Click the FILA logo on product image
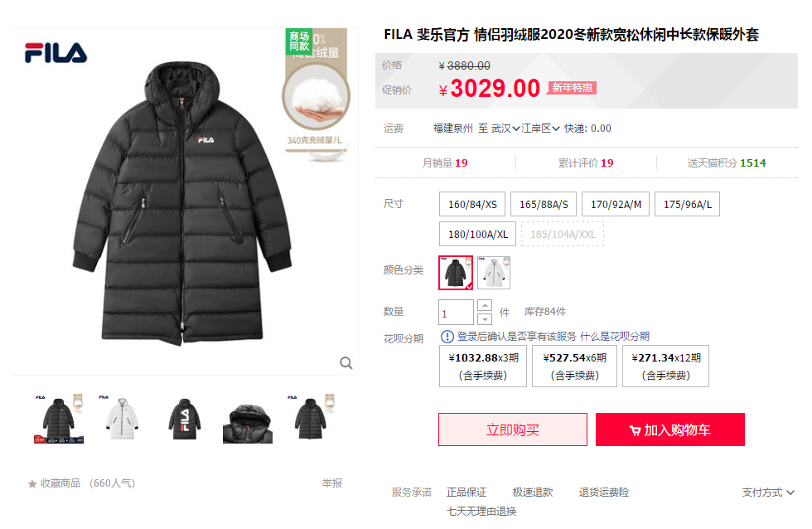The height and width of the screenshot is (529, 812). pyautogui.click(x=56, y=52)
